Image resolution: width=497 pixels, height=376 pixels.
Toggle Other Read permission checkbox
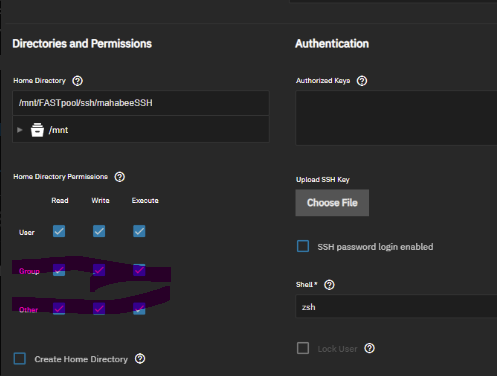pos(59,309)
